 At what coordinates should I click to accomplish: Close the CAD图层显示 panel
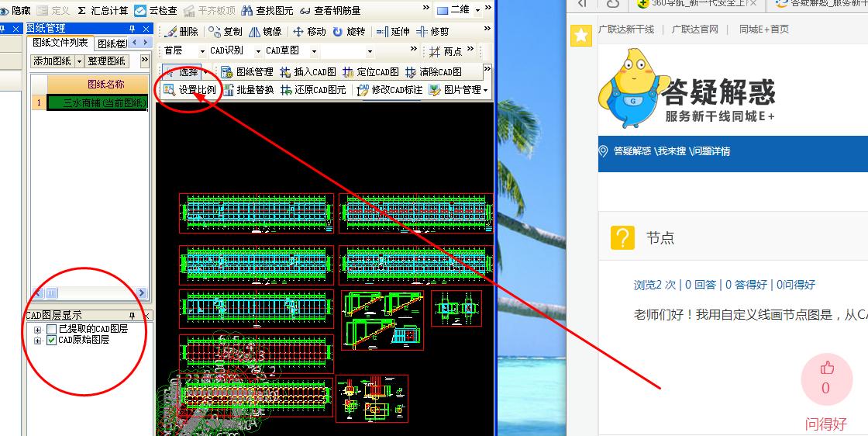(146, 315)
